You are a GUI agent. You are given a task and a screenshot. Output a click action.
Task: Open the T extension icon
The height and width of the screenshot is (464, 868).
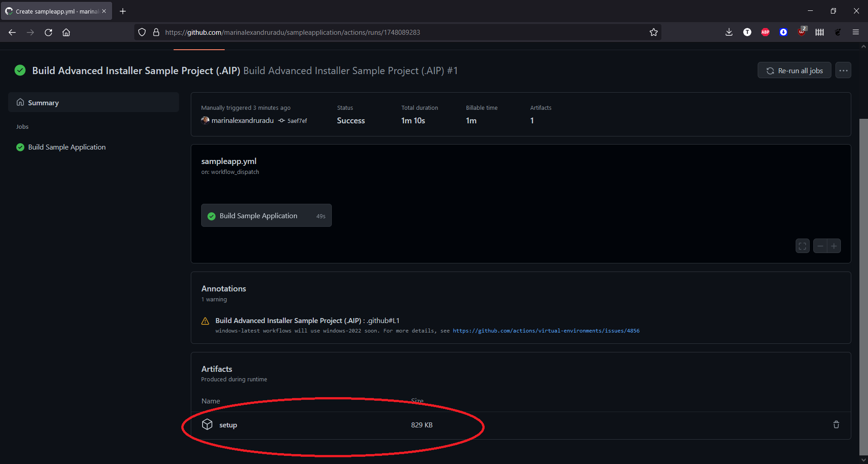747,32
